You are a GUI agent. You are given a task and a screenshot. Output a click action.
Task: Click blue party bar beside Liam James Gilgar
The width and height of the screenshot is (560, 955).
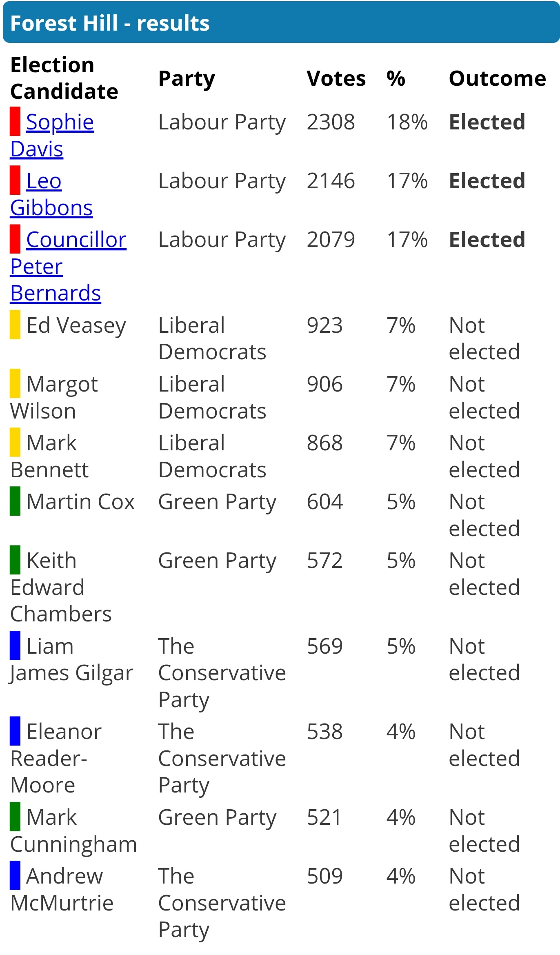(x=15, y=646)
